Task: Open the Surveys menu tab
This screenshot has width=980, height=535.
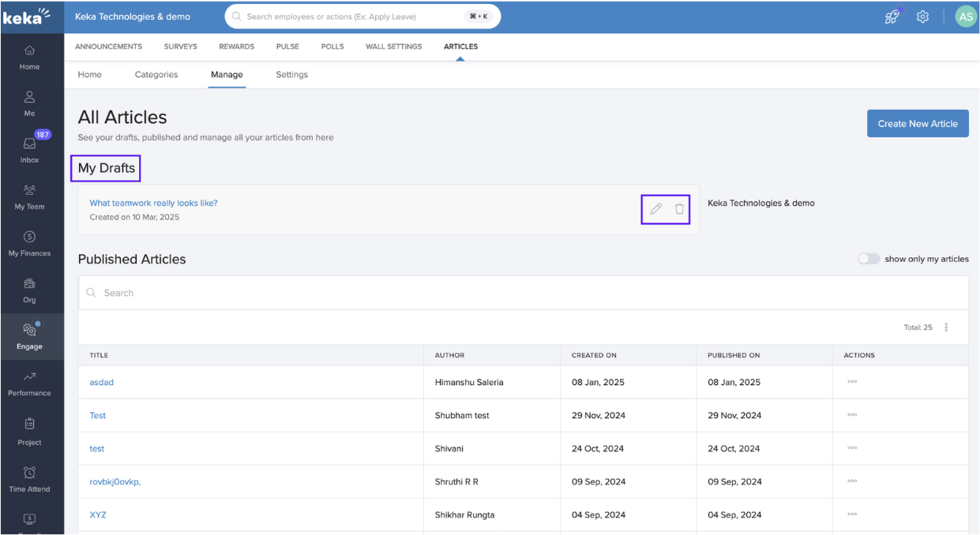Action: point(181,47)
